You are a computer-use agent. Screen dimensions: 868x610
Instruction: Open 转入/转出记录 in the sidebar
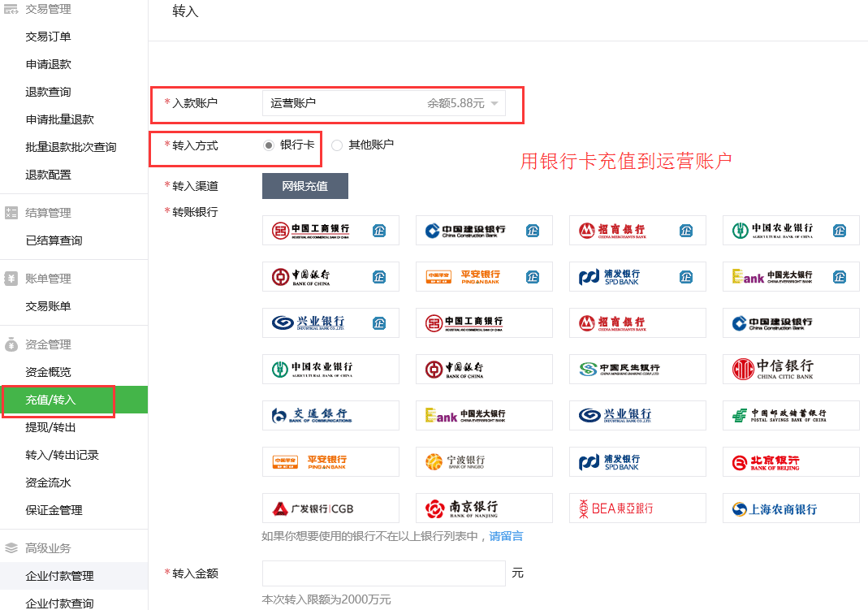[x=62, y=455]
